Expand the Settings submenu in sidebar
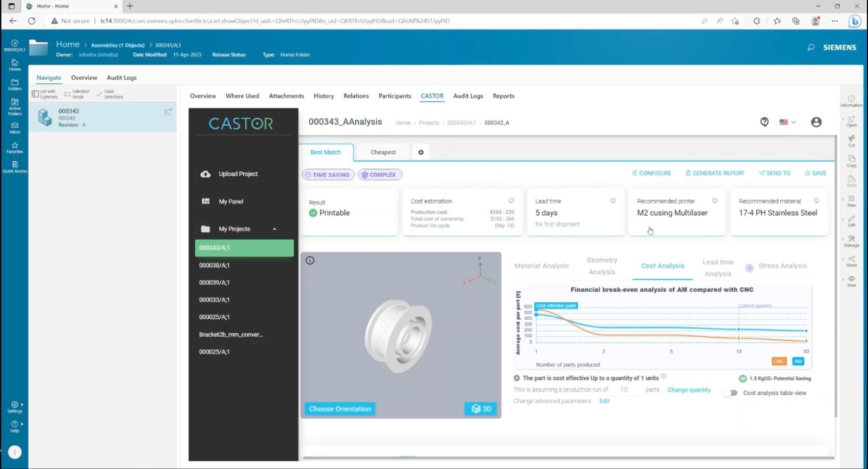This screenshot has width=868, height=469. (22, 404)
